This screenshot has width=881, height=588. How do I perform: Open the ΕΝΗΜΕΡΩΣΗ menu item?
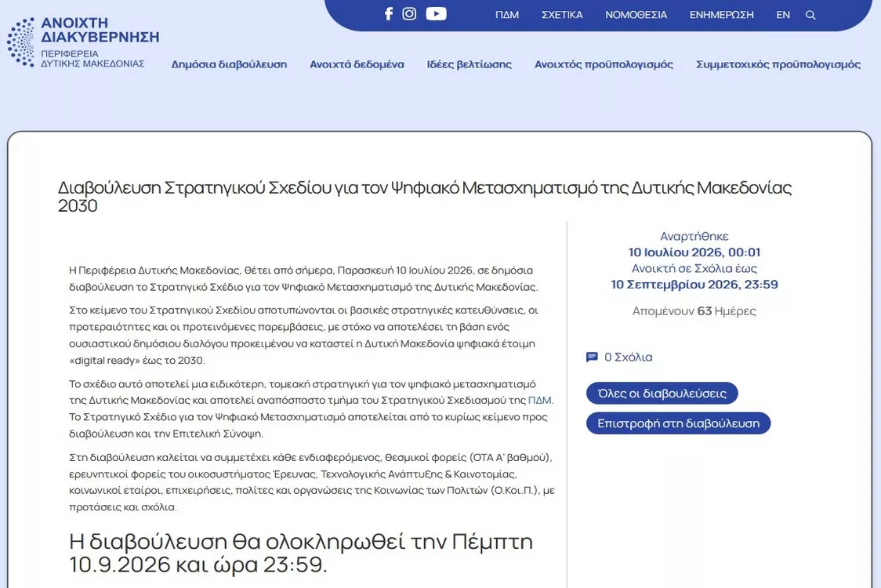pyautogui.click(x=721, y=15)
